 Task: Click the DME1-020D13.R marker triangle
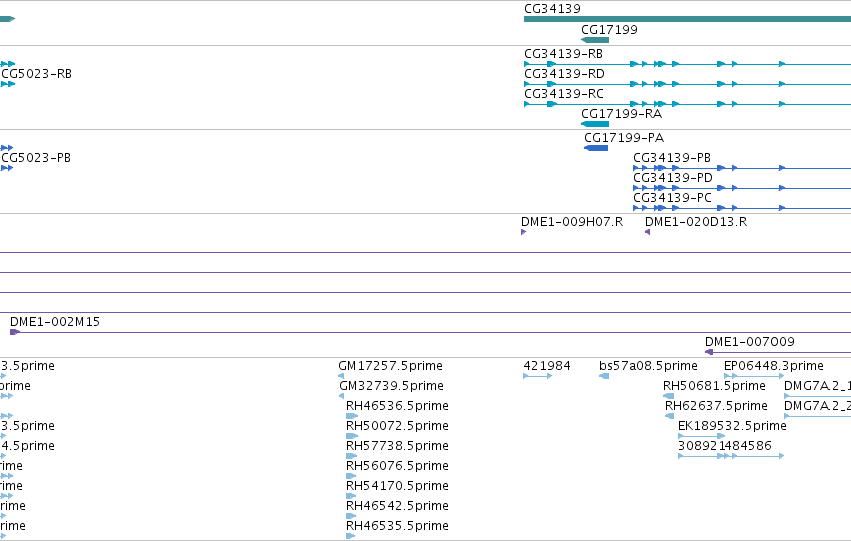pos(647,232)
